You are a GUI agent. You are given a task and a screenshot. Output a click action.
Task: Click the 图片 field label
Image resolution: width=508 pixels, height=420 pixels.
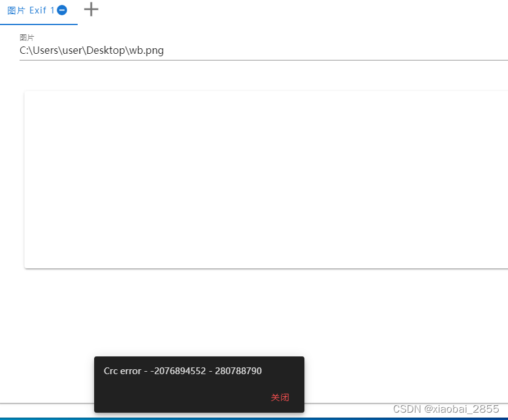point(26,37)
